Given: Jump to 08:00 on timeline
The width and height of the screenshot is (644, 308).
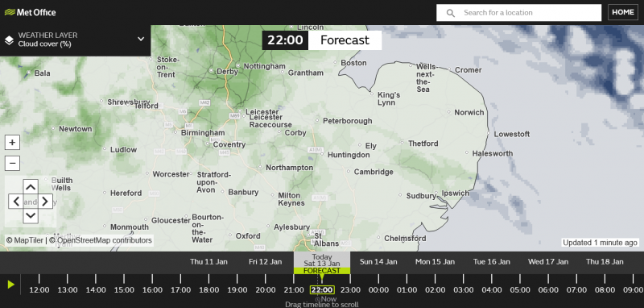Looking at the screenshot, I should [x=605, y=290].
